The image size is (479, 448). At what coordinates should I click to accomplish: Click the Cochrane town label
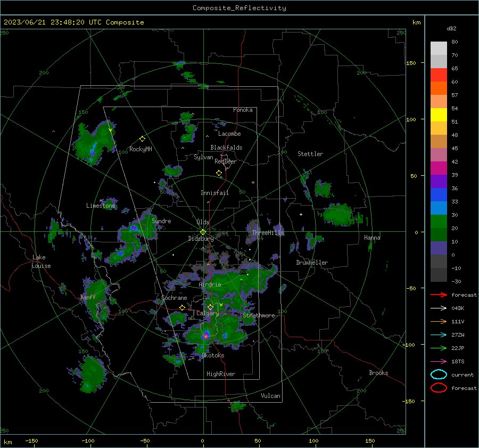174,298
